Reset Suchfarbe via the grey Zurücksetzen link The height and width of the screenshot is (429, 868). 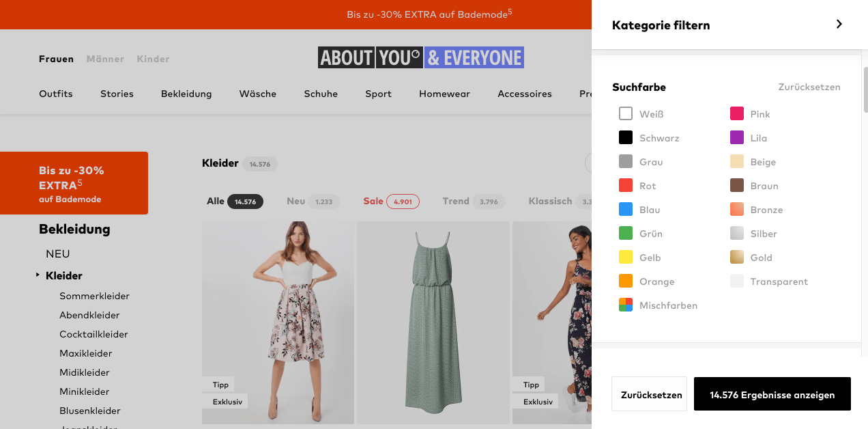point(809,87)
